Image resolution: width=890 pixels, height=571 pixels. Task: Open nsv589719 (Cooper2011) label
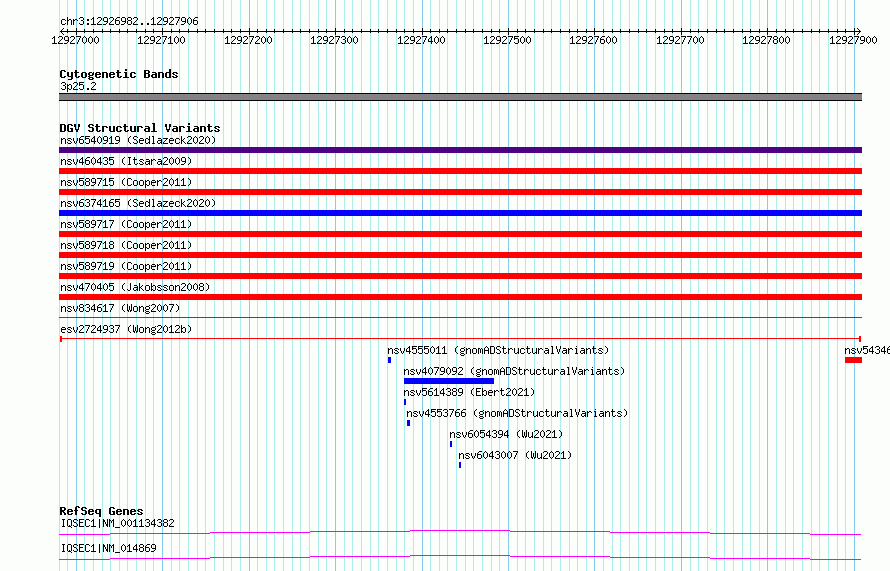[126, 266]
